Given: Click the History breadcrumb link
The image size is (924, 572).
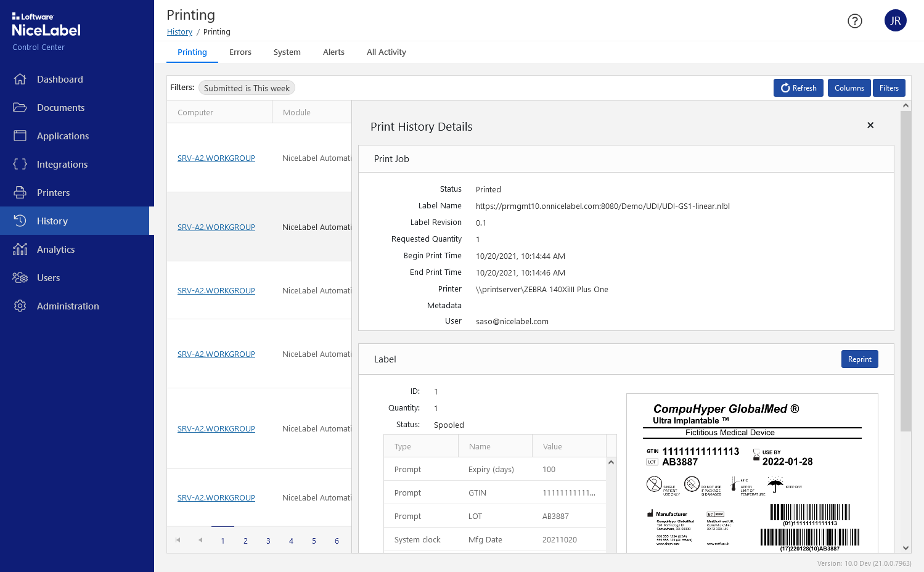Looking at the screenshot, I should (179, 32).
